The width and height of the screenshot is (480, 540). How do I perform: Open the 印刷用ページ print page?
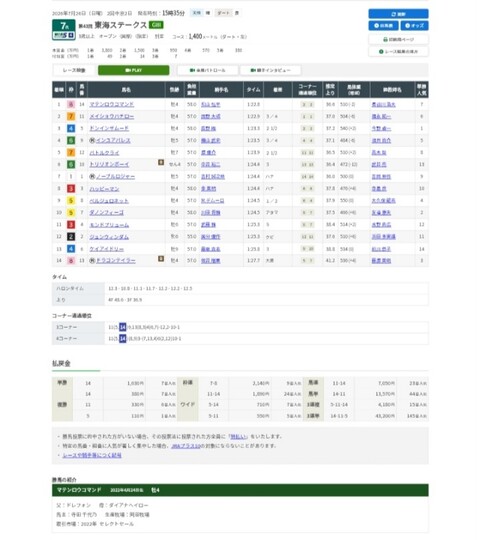[x=398, y=39]
